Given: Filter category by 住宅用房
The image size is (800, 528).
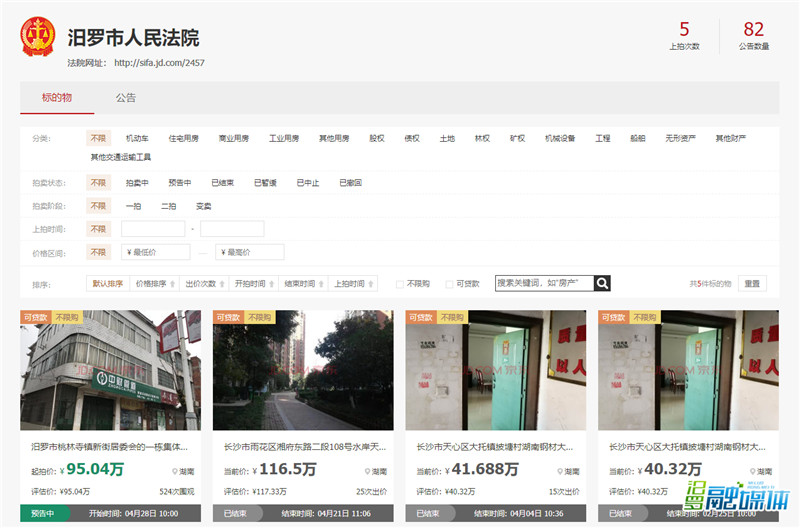Looking at the screenshot, I should click(183, 138).
